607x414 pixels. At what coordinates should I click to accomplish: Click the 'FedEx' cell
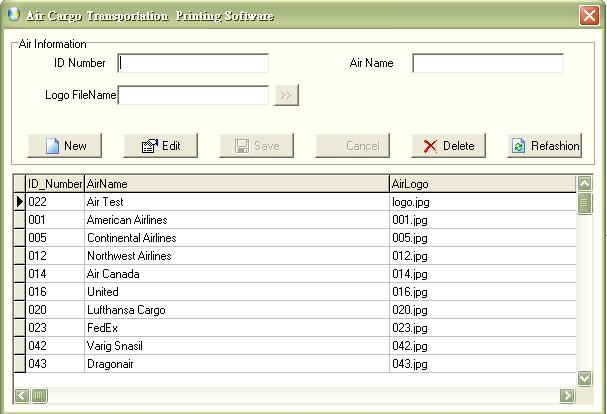click(237, 328)
